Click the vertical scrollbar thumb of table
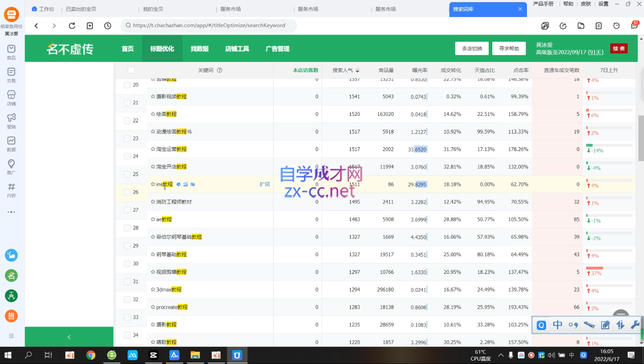The height and width of the screenshot is (364, 644). pos(641,138)
